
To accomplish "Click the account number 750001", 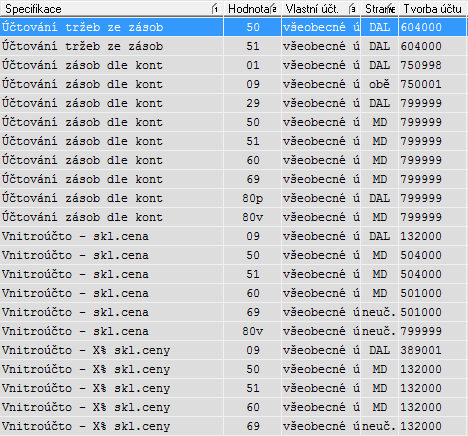I will coord(421,84).
